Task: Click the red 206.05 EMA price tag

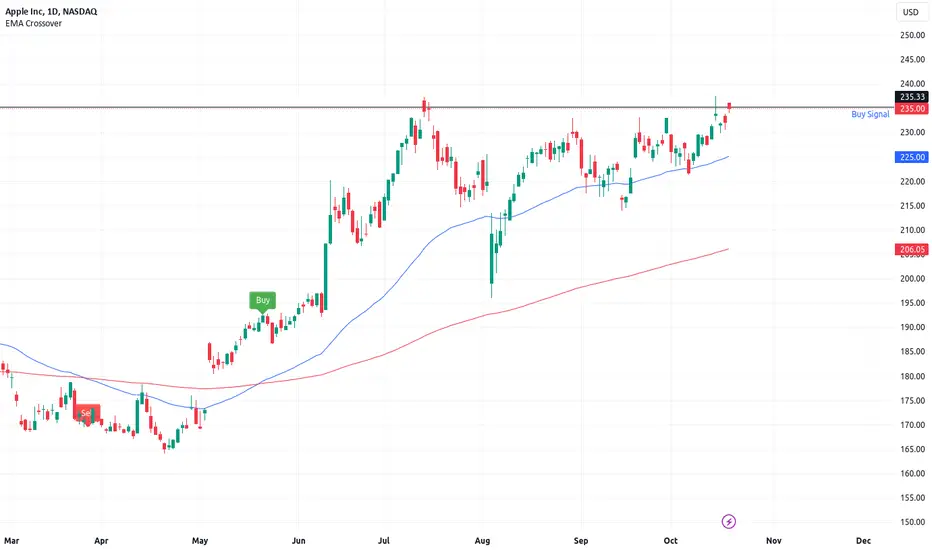Action: tap(912, 249)
